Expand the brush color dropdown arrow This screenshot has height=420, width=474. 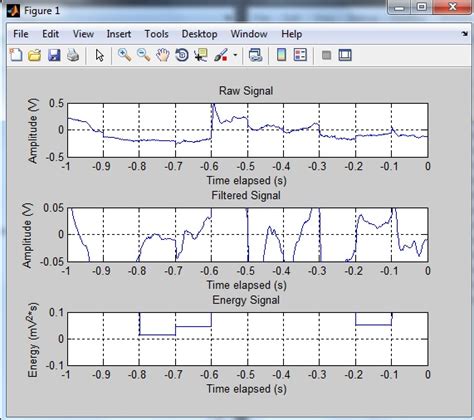point(235,55)
